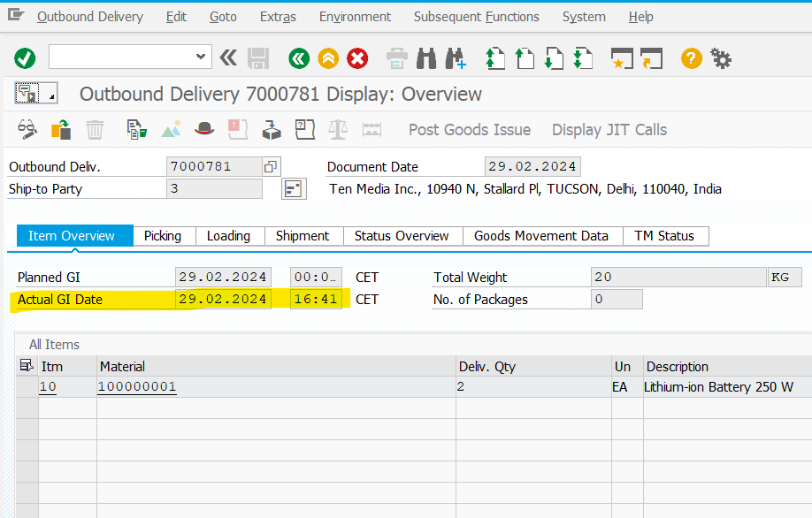The height and width of the screenshot is (518, 812).
Task: Open Customize Local Layout gear icon
Action: tap(721, 58)
